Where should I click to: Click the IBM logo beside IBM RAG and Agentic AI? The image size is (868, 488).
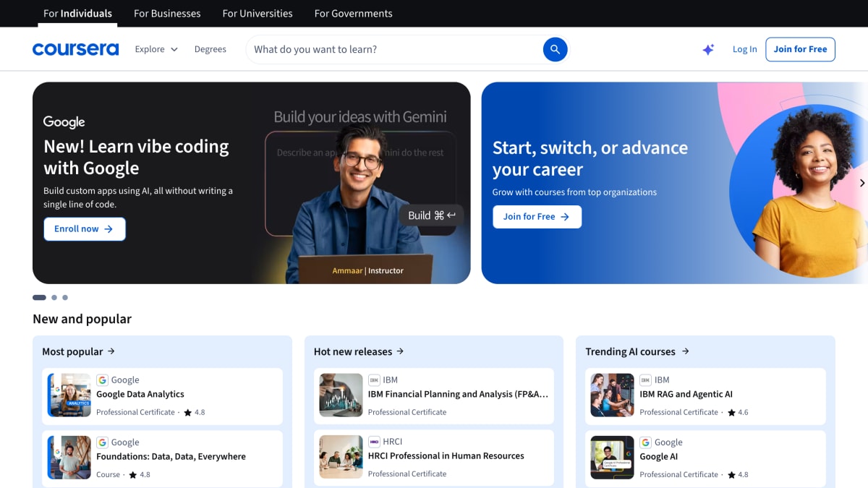tap(645, 380)
